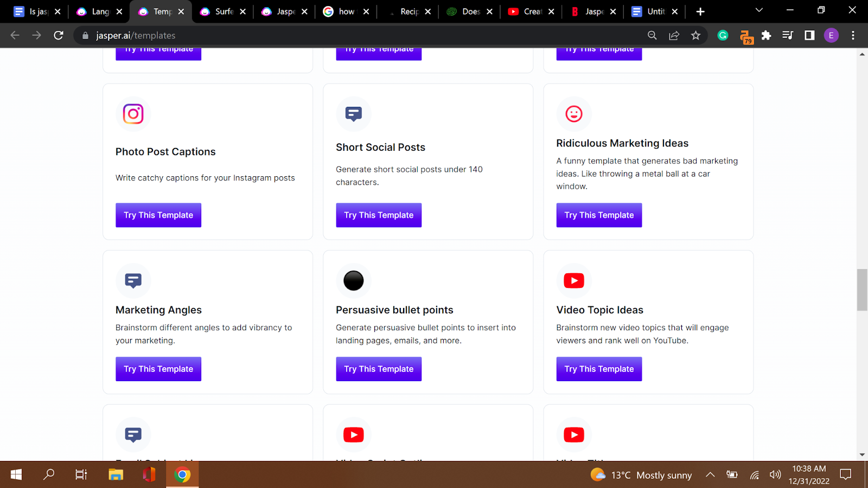
Task: Go back to the previous page
Action: click(x=15, y=35)
